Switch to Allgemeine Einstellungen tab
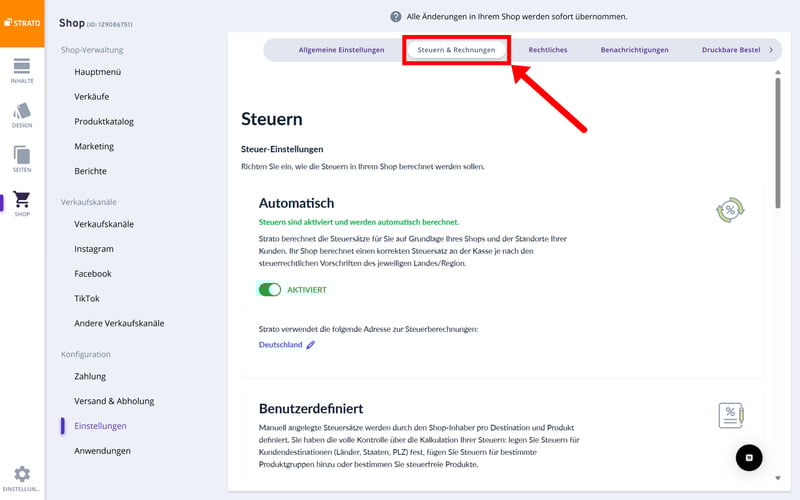Viewport: 800px width, 500px height. tap(341, 50)
